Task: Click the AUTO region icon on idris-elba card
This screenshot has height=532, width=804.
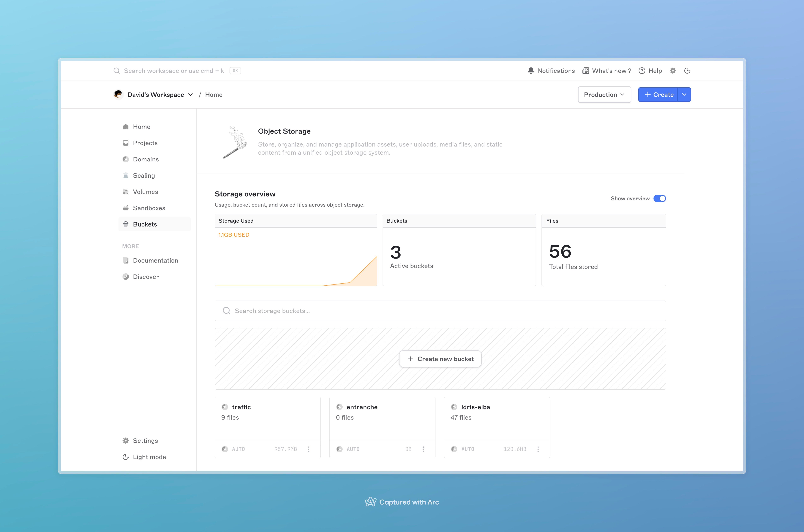Action: coord(454,449)
